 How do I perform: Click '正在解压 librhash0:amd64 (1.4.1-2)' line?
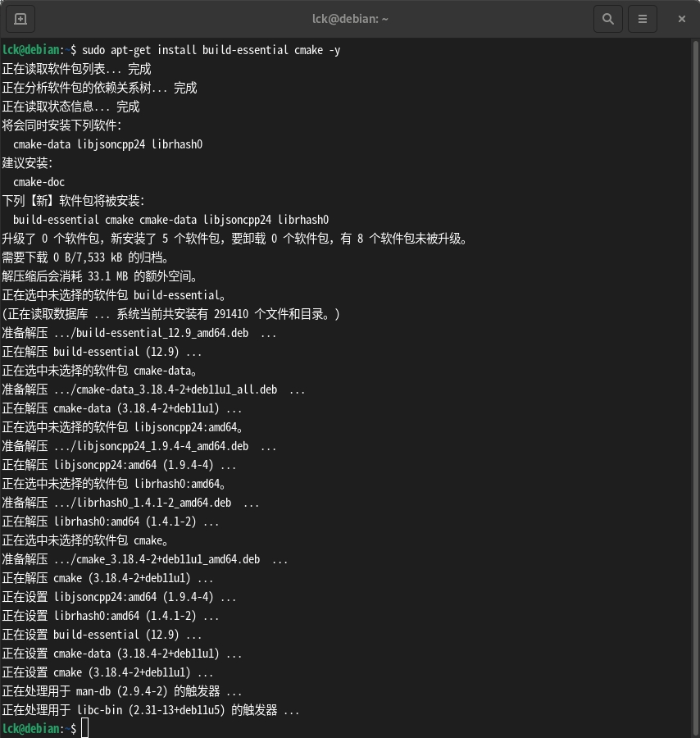(111, 522)
